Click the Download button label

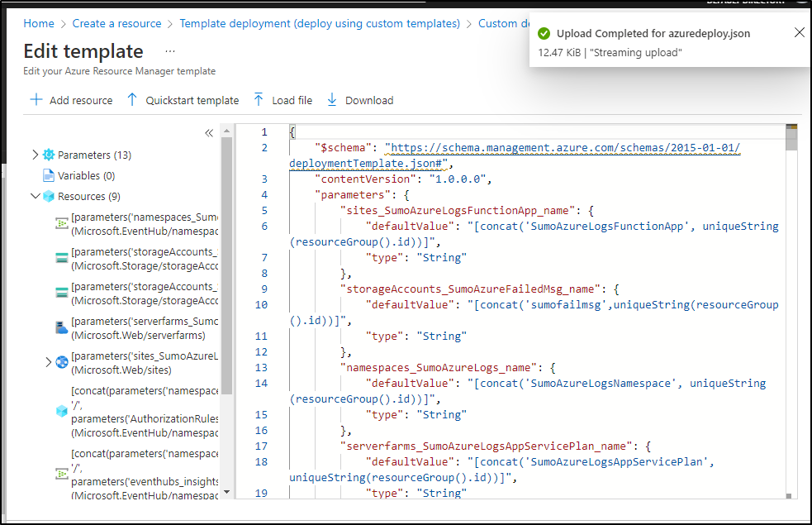coord(369,101)
